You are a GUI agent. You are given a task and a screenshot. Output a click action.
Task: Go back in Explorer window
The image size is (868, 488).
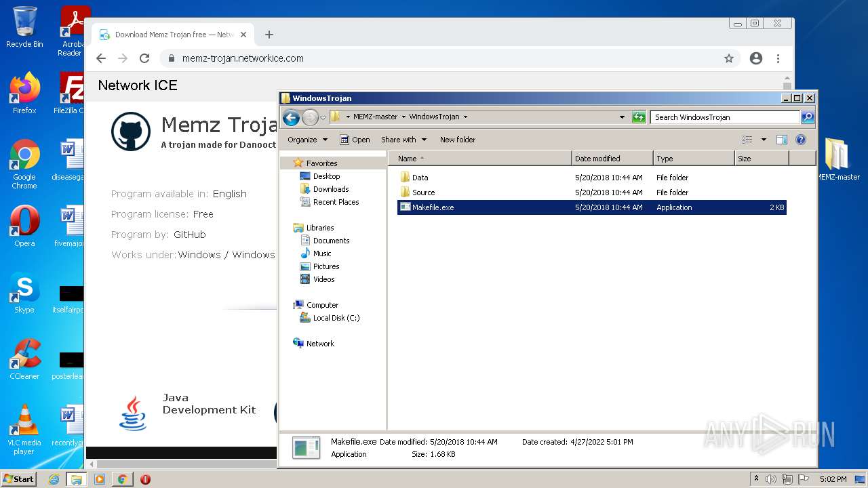[x=291, y=117]
